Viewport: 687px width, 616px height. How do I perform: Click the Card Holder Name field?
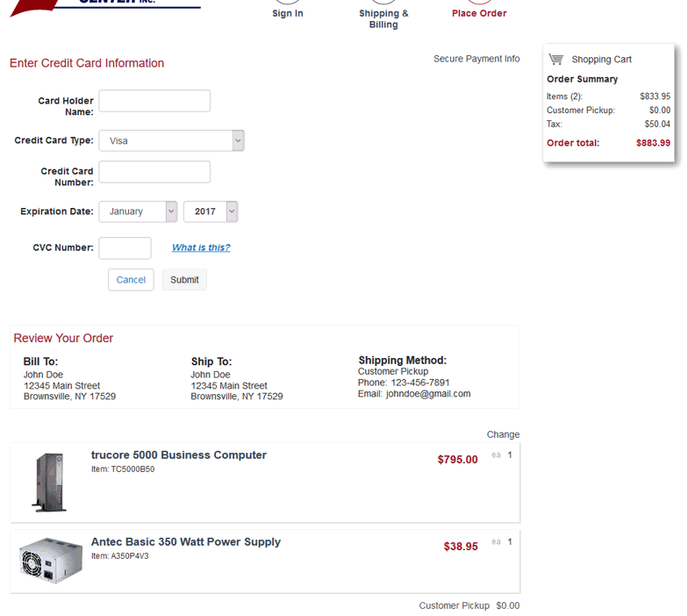click(154, 101)
